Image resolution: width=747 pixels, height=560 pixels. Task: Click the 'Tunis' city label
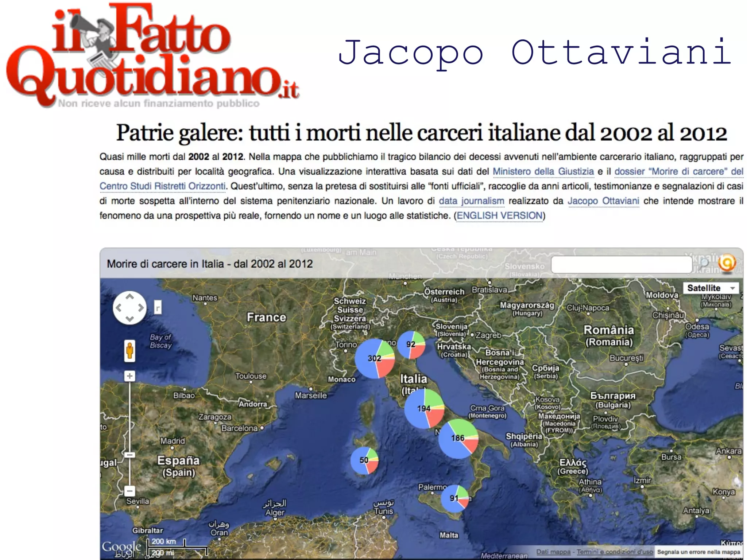[383, 511]
